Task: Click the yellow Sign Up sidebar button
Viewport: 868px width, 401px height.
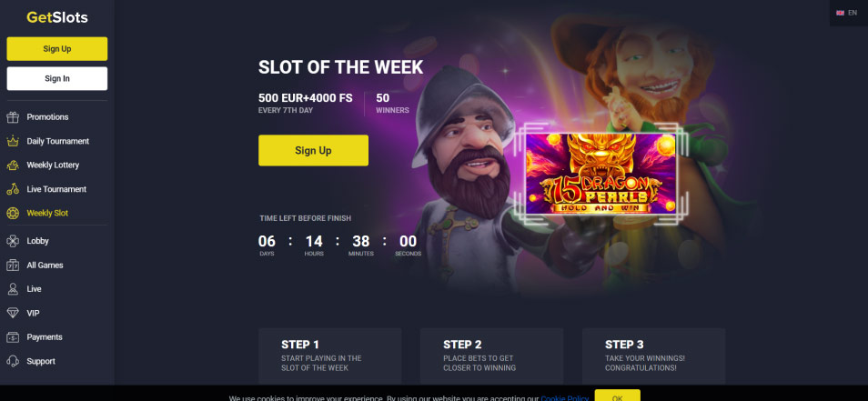Action: [57, 49]
